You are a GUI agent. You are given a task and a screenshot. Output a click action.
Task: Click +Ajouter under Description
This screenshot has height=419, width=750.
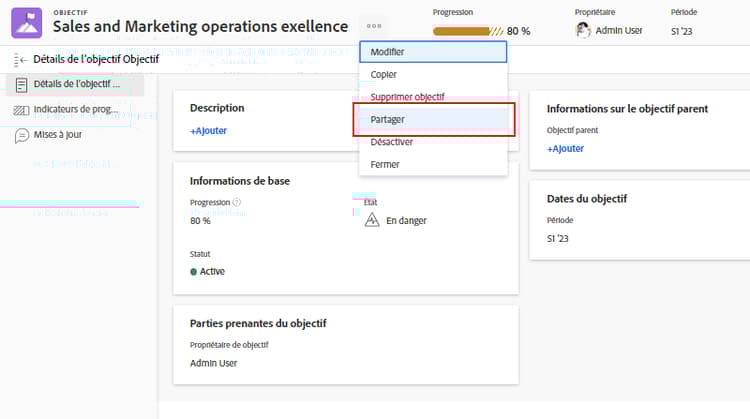(x=209, y=131)
